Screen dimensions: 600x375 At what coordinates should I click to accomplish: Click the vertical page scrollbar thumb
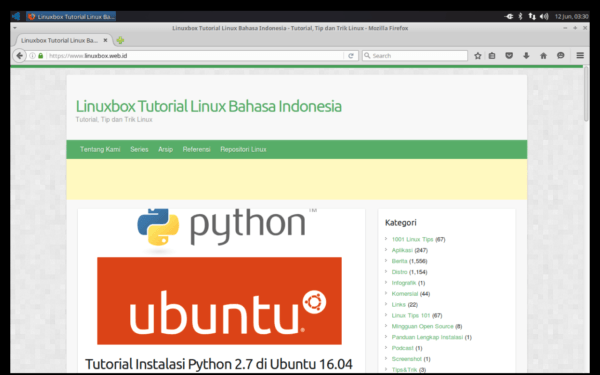pyautogui.click(x=586, y=94)
